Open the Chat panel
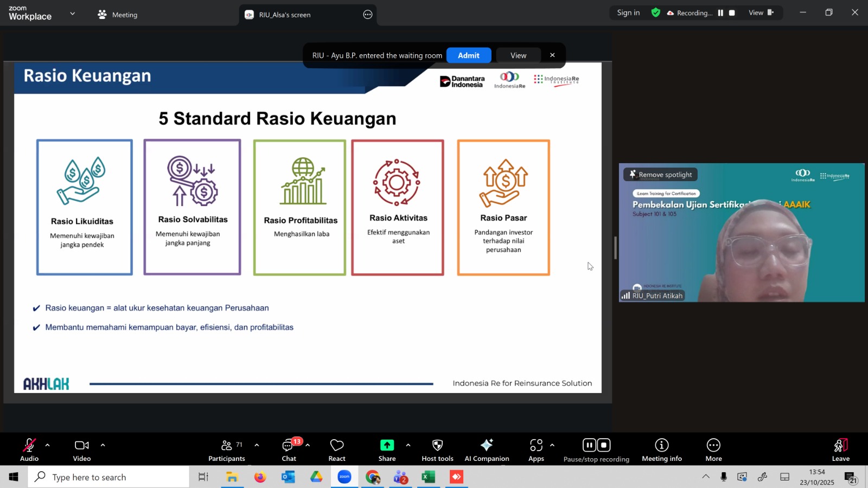This screenshot has width=868, height=488. click(x=289, y=450)
